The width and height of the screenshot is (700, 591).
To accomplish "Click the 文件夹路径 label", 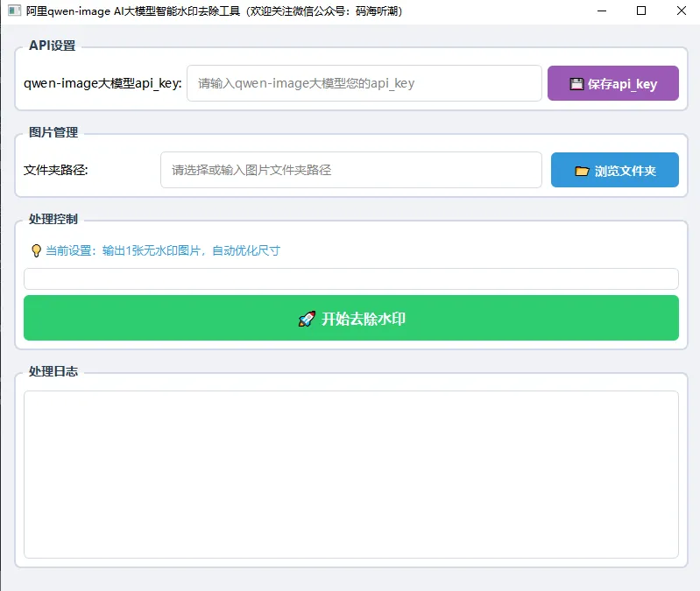I will coord(56,170).
